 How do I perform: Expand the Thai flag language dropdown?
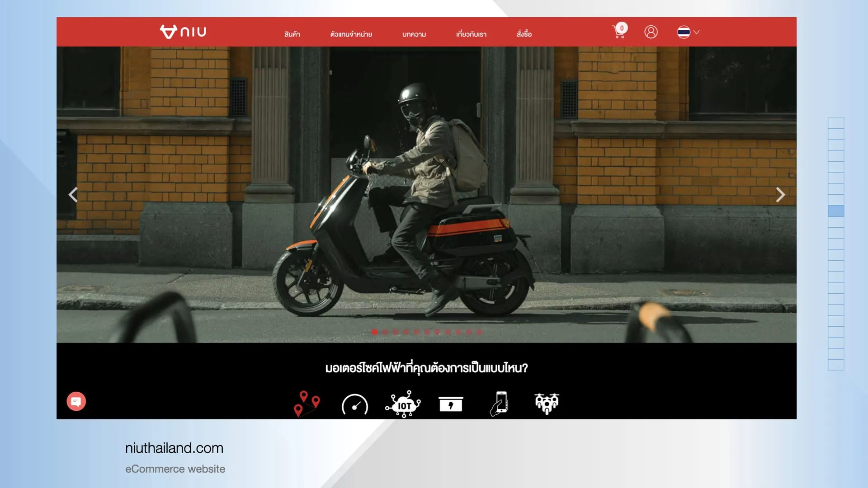688,32
